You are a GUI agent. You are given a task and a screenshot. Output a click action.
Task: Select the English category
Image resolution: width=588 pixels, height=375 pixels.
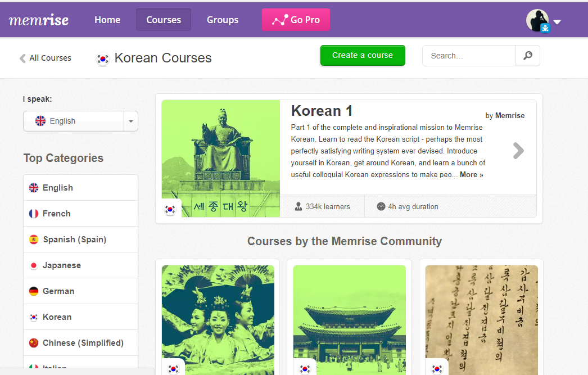click(80, 188)
